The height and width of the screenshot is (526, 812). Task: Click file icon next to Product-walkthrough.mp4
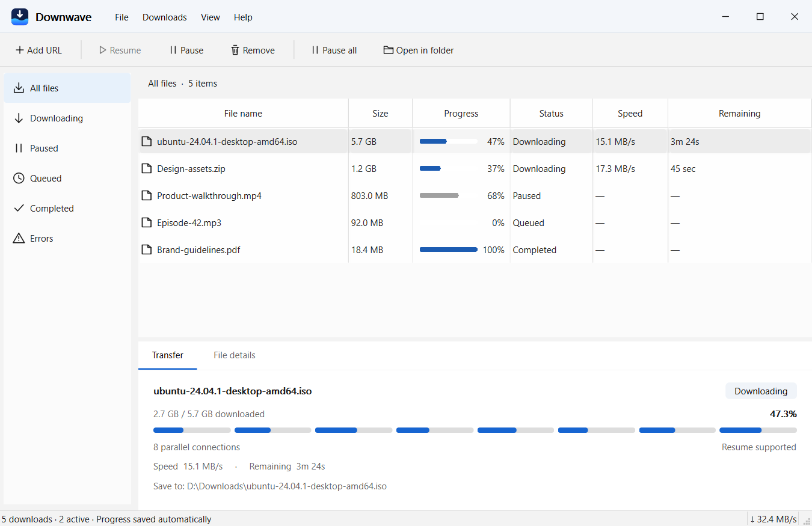(146, 196)
